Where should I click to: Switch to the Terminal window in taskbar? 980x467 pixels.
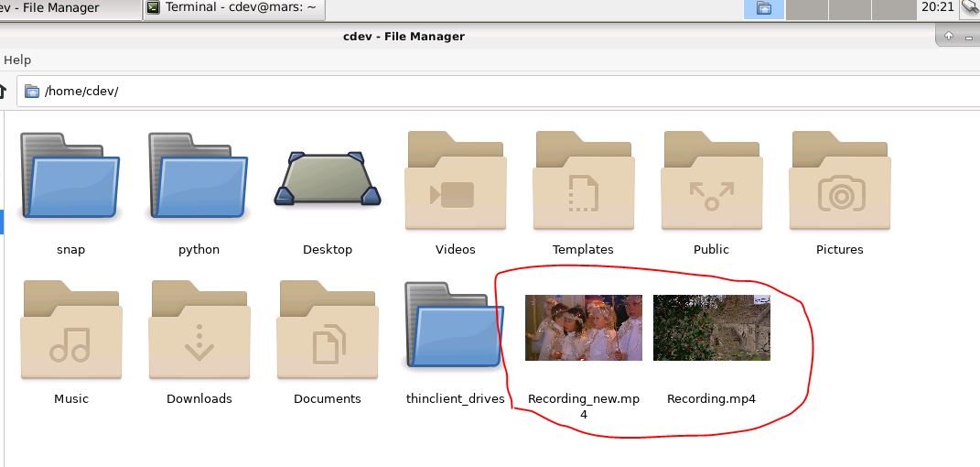point(233,8)
